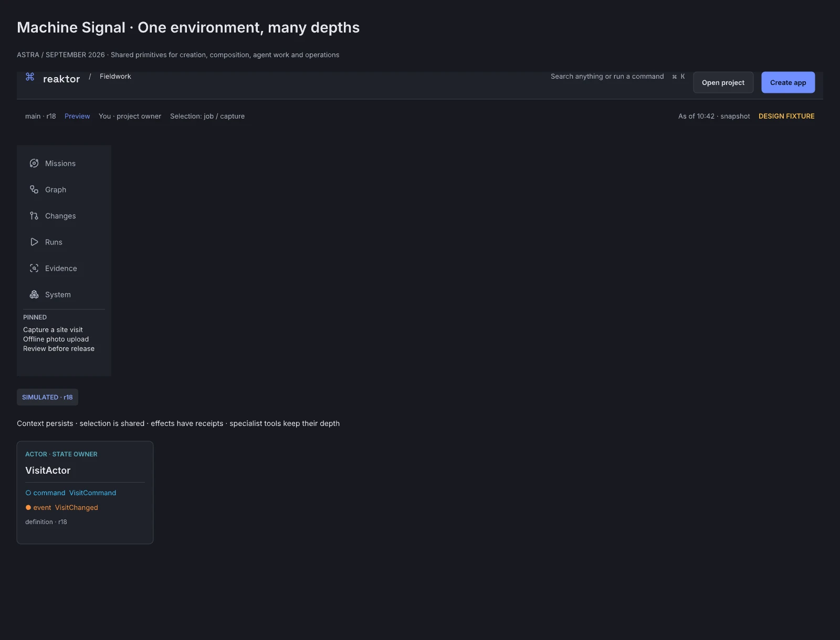Click the VisitCommand command label
Viewport: 840px width, 640px height.
click(92, 493)
